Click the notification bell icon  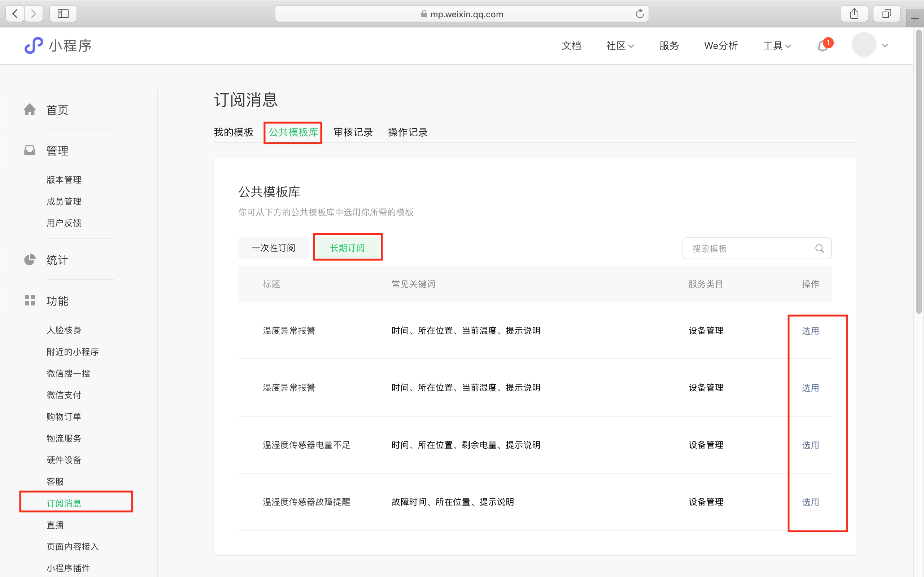tap(823, 46)
